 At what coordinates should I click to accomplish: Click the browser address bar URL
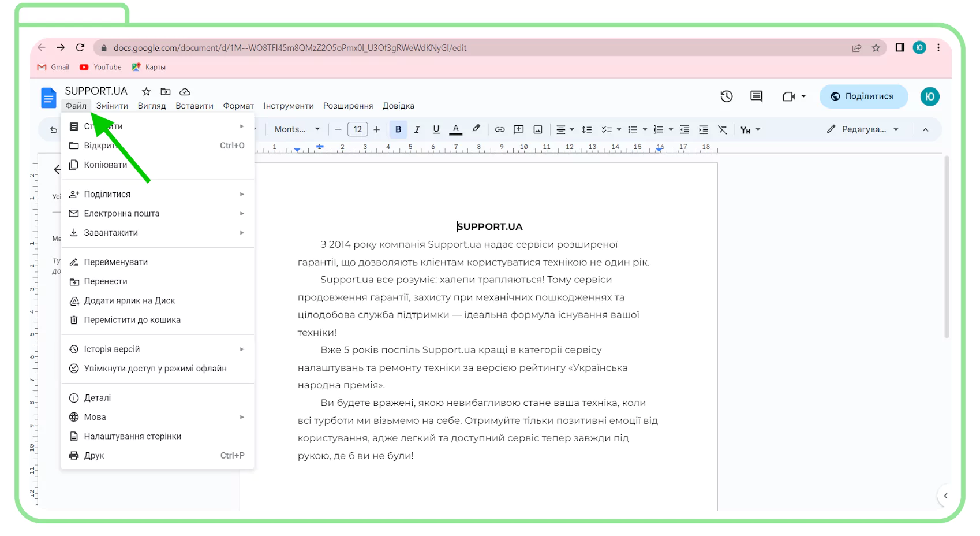[290, 48]
